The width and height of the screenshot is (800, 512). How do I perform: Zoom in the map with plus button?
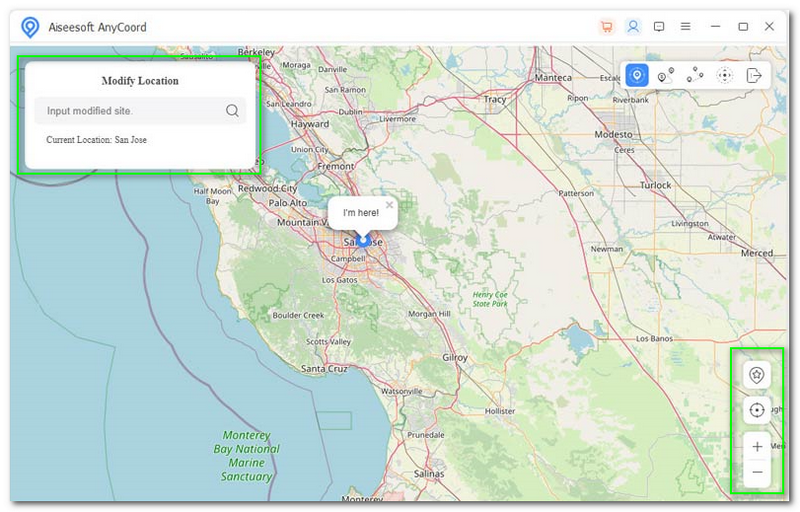[757, 447]
